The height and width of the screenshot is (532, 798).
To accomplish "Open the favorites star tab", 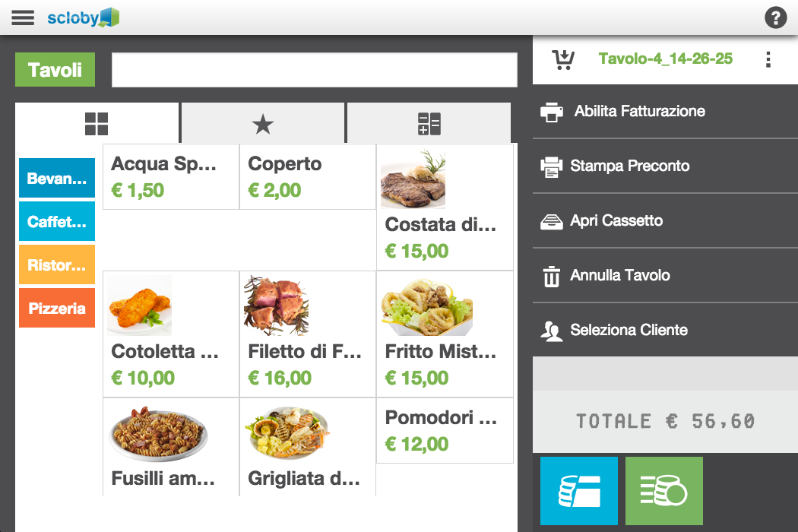I will pos(263,124).
